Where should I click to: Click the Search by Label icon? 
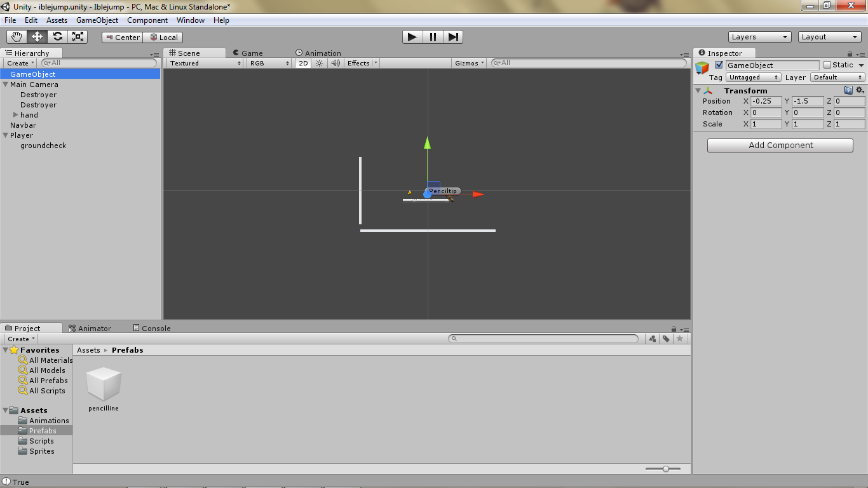click(666, 339)
